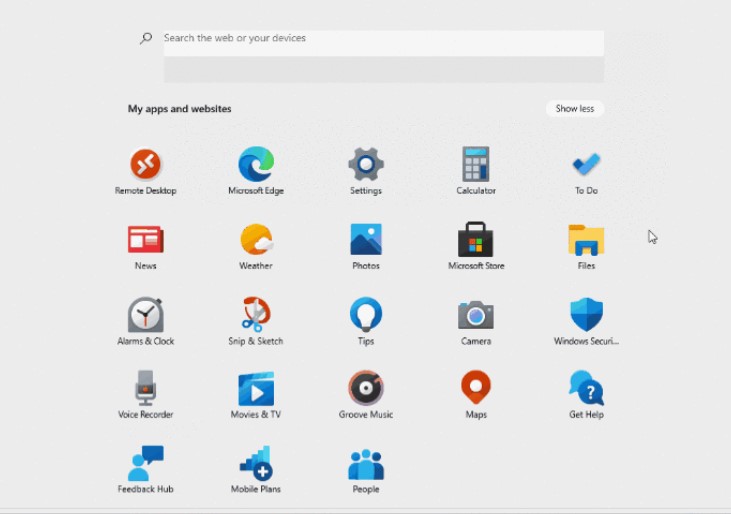Open the Settings gear icon
731x514 pixels.
point(366,164)
